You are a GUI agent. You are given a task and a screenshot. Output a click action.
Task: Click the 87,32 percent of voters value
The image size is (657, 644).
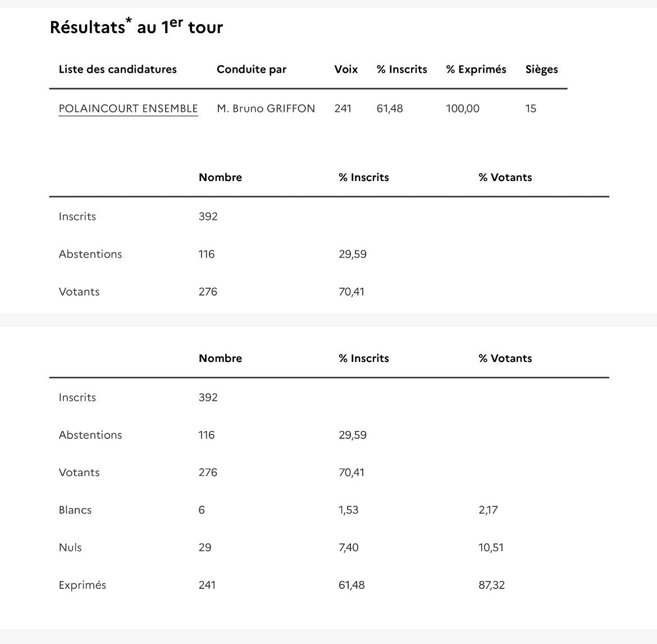[x=491, y=585]
